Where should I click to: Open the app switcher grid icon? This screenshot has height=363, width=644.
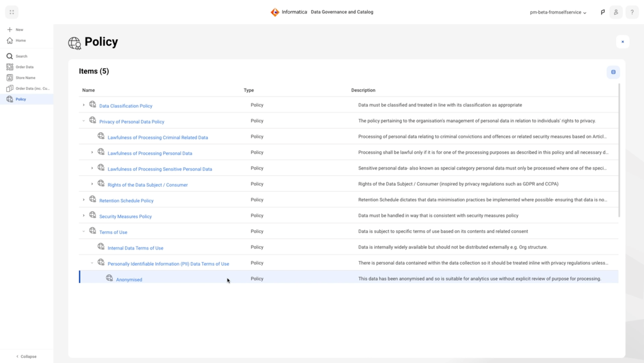point(12,12)
